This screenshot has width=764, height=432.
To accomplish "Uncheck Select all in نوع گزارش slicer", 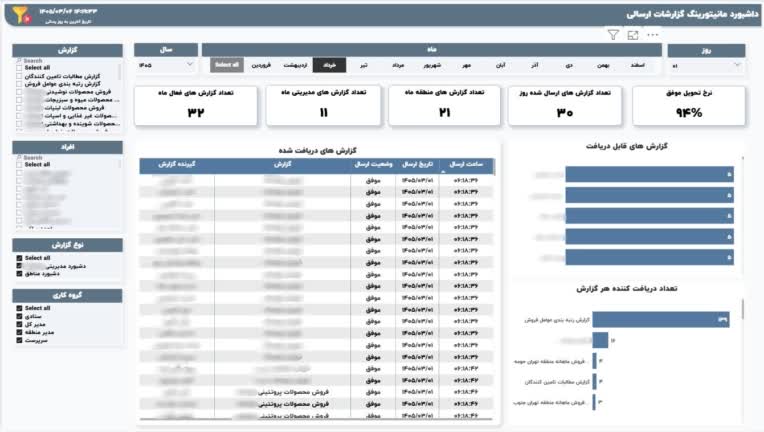I will pyautogui.click(x=19, y=258).
